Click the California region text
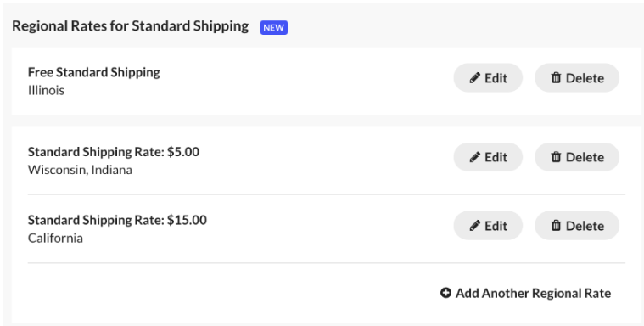This screenshot has width=644, height=326. click(x=55, y=238)
